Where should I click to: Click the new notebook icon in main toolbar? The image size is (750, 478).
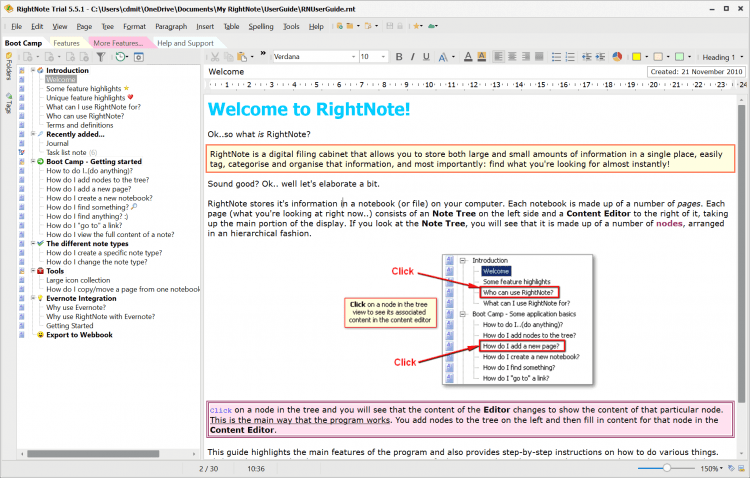click(340, 26)
